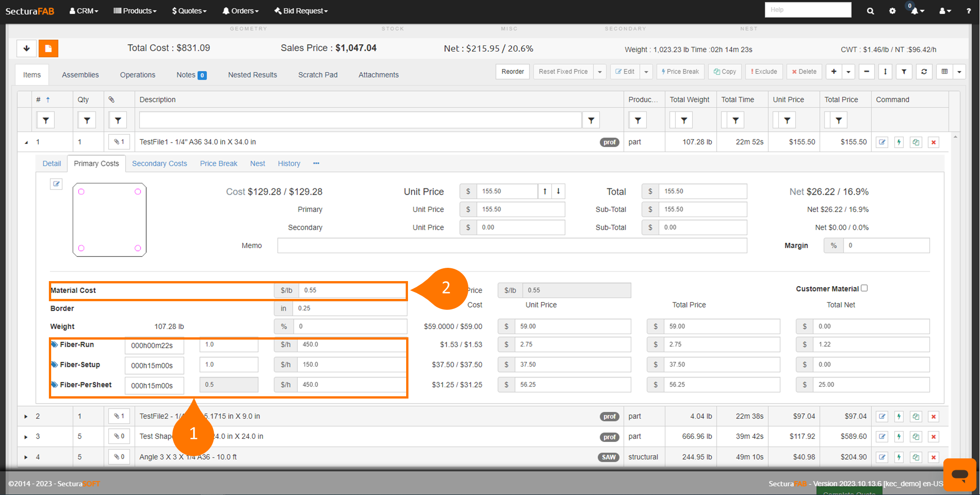Screen dimensions: 980x495
Task: Click the Unit Price up arrow
Action: point(545,192)
